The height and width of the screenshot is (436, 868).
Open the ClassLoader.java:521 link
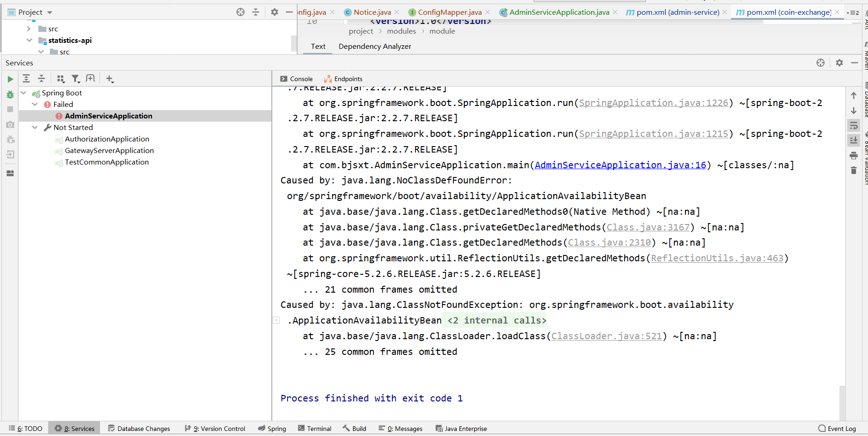(x=607, y=336)
